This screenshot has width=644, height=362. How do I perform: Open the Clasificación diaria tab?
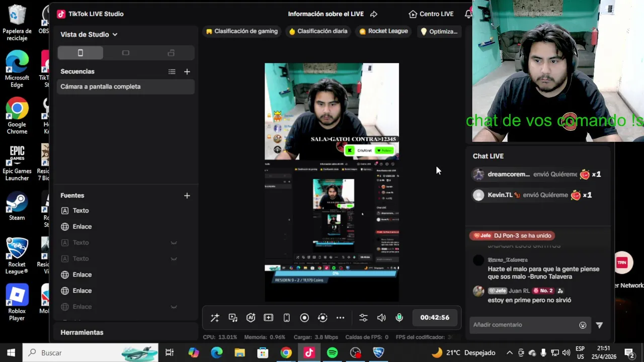(318, 31)
